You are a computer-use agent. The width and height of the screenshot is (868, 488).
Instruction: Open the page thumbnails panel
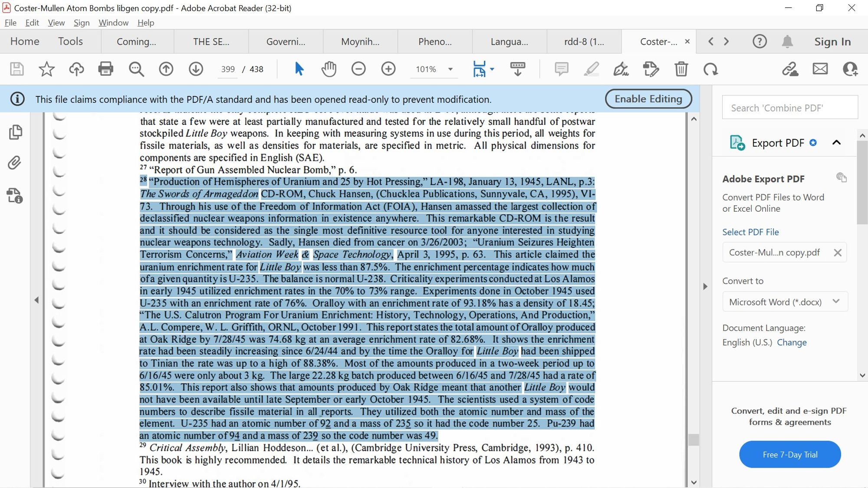click(16, 132)
